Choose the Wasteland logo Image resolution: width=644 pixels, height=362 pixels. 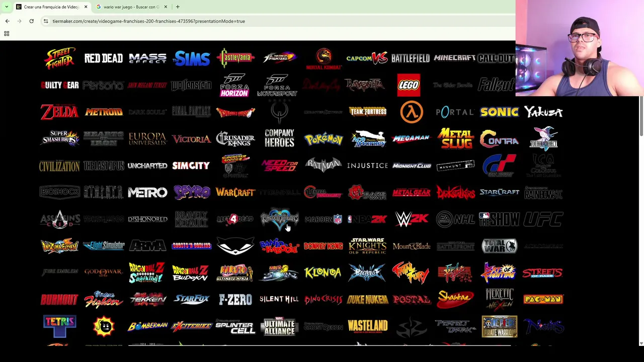[x=367, y=326]
